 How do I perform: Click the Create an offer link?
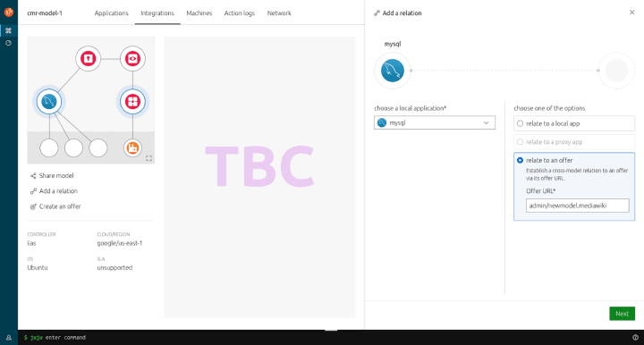click(x=60, y=206)
